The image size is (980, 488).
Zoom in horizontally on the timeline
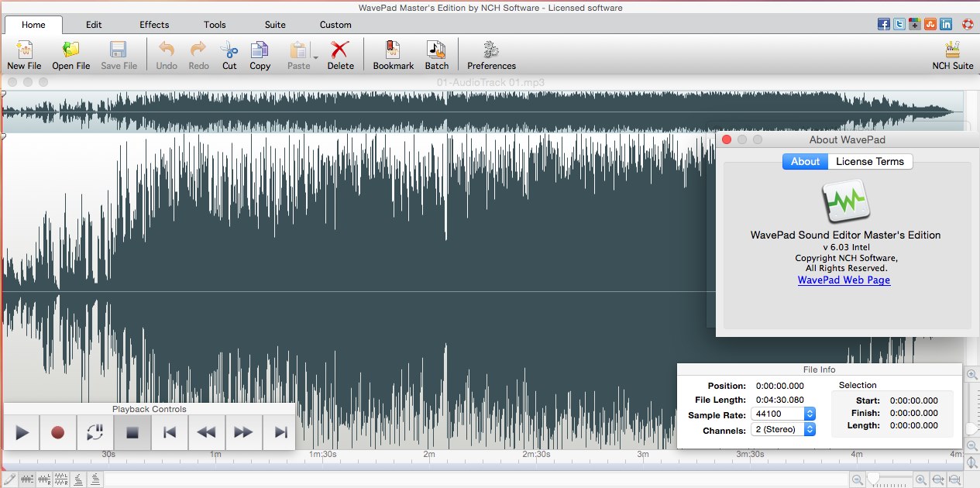tap(921, 479)
